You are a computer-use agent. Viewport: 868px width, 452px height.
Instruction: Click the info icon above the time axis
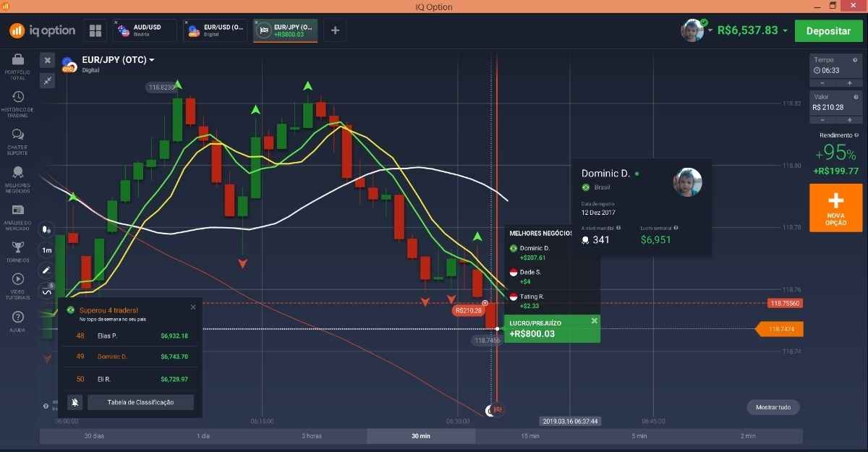(46, 406)
